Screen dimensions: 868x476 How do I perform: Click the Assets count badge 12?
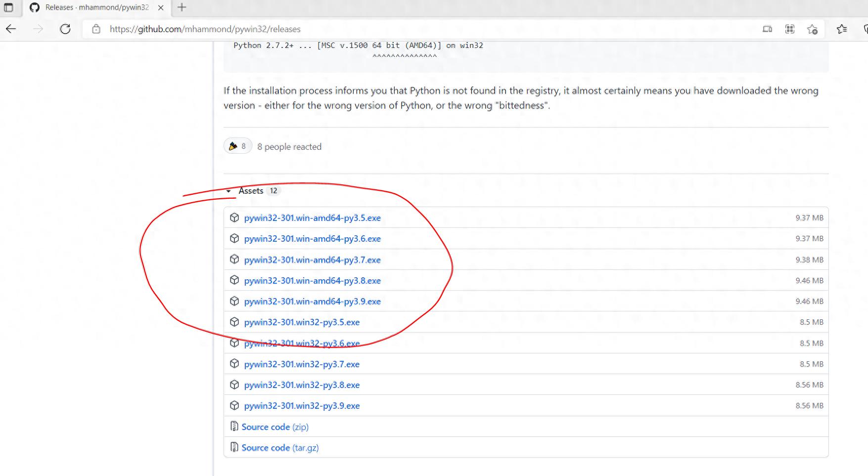coord(274,191)
